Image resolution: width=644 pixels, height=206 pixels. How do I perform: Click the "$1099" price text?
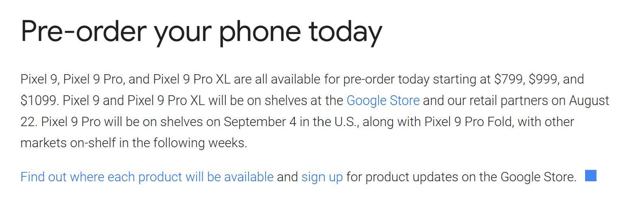tap(39, 100)
